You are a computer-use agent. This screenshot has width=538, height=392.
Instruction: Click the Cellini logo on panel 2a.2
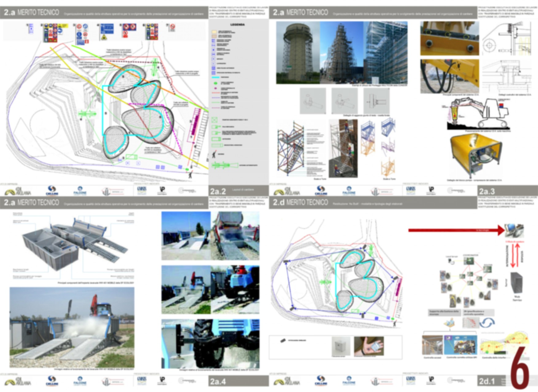[x=52, y=190]
